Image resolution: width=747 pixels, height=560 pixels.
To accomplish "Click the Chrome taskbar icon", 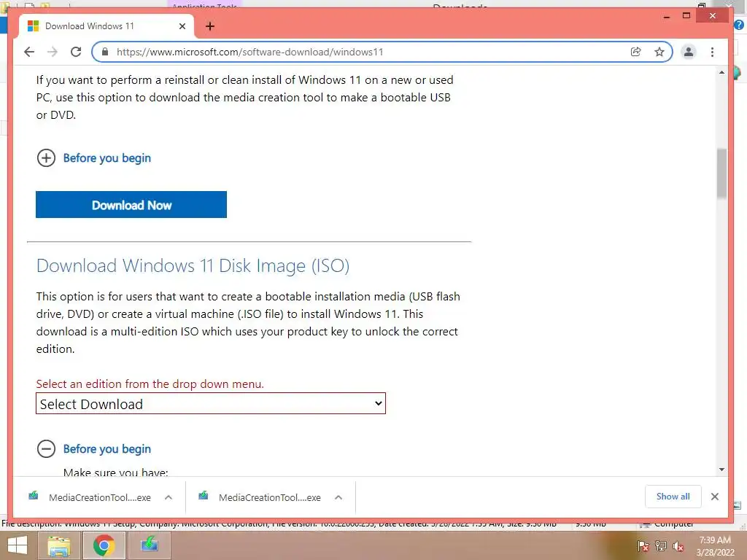I will point(104,545).
